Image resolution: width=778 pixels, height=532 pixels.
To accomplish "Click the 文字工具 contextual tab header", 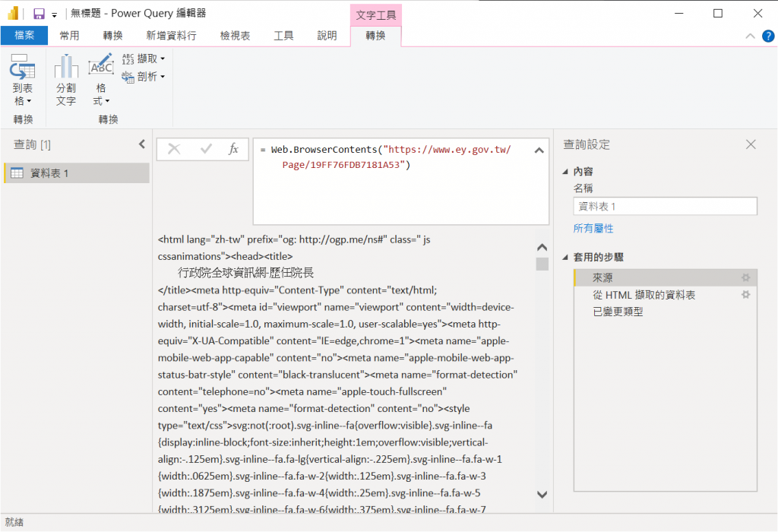I will [x=375, y=15].
